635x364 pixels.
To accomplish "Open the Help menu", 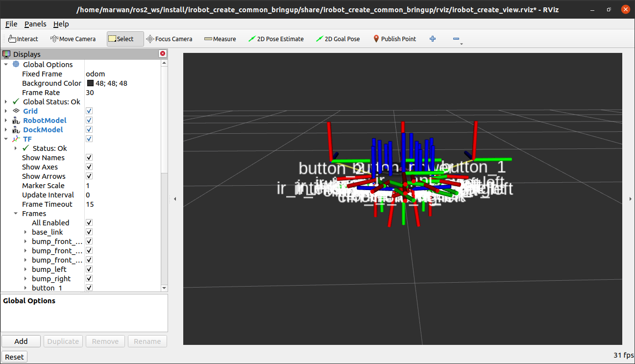I will [61, 24].
